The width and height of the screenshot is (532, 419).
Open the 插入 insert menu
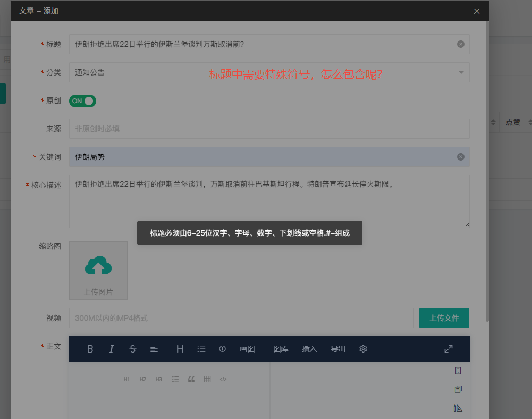pyautogui.click(x=309, y=349)
